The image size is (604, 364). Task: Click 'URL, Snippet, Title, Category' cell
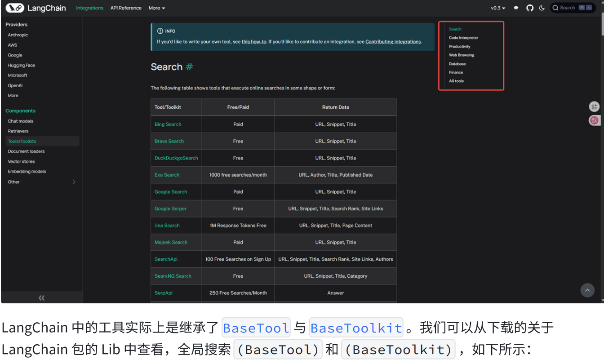coord(336,276)
